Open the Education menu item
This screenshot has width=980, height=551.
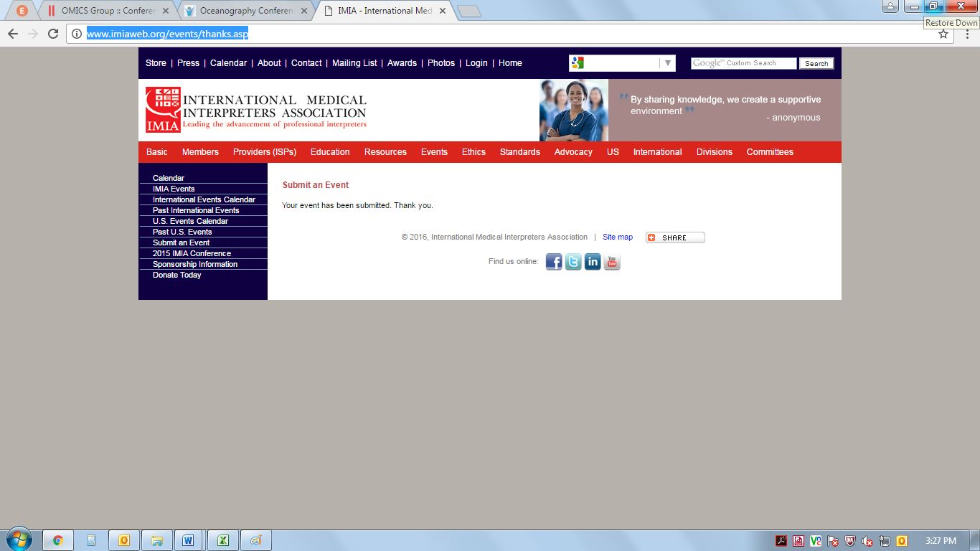(x=330, y=152)
